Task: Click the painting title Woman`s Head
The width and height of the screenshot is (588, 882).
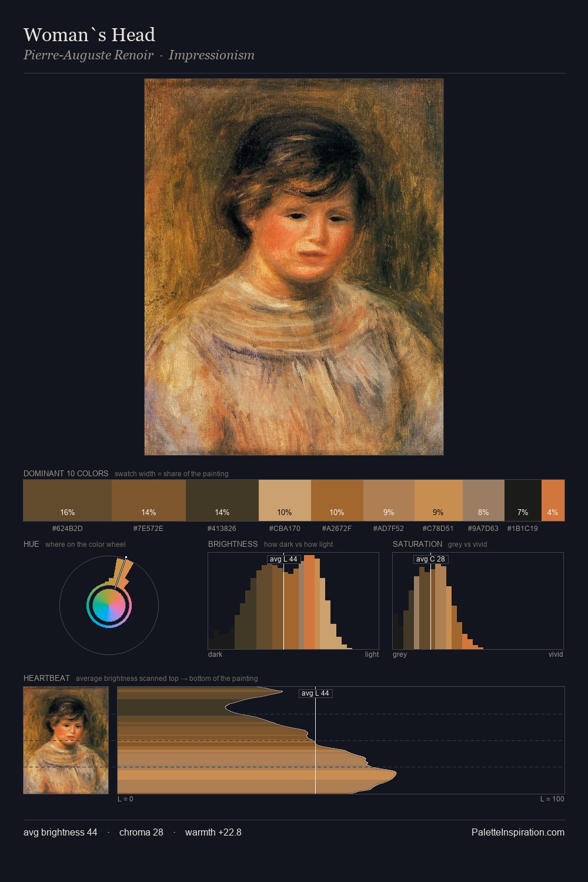Action: tap(89, 35)
